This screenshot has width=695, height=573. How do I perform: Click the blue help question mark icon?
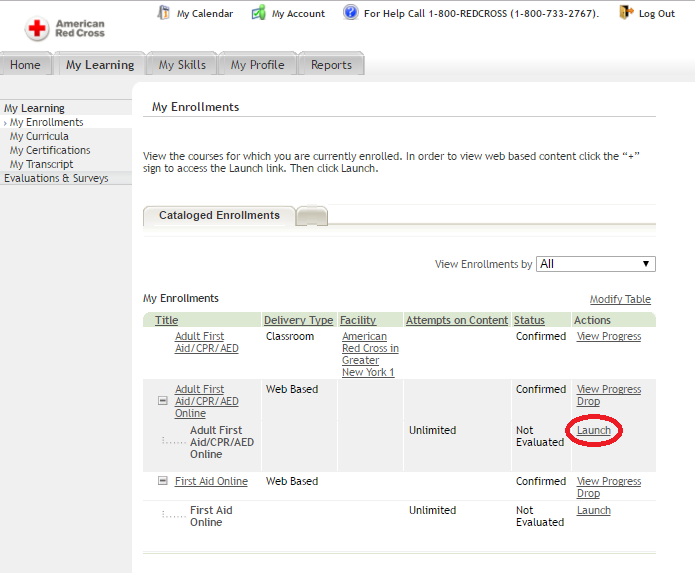tap(351, 12)
